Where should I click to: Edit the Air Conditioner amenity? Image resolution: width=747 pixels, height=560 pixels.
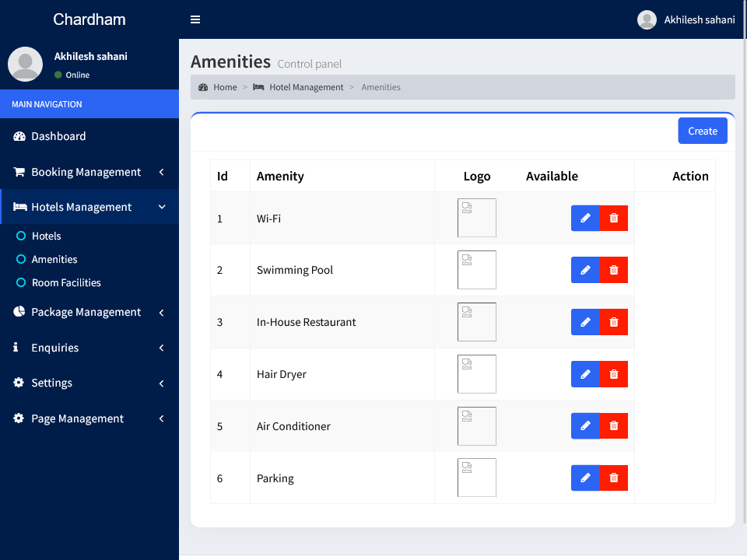(x=585, y=426)
